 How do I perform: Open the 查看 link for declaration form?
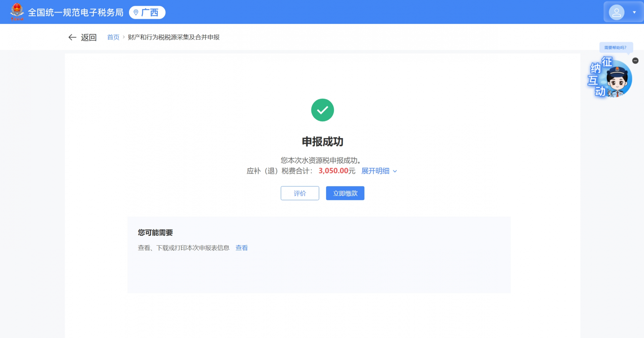tap(241, 248)
